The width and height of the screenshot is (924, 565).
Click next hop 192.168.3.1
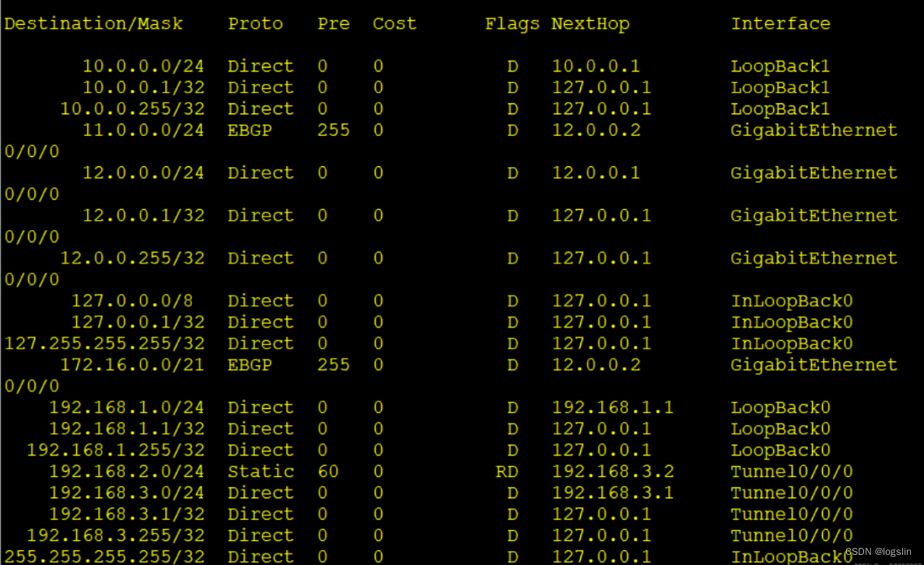click(x=612, y=494)
